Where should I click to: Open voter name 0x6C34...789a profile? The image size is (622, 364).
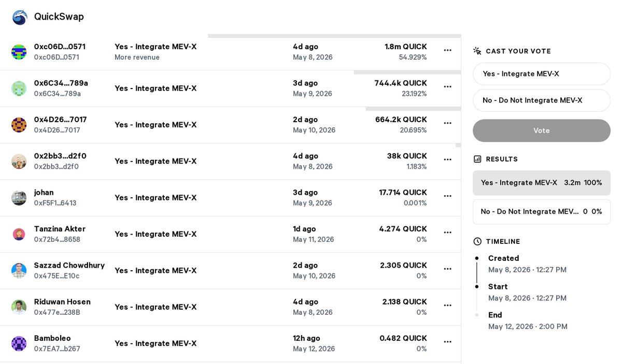click(x=61, y=83)
